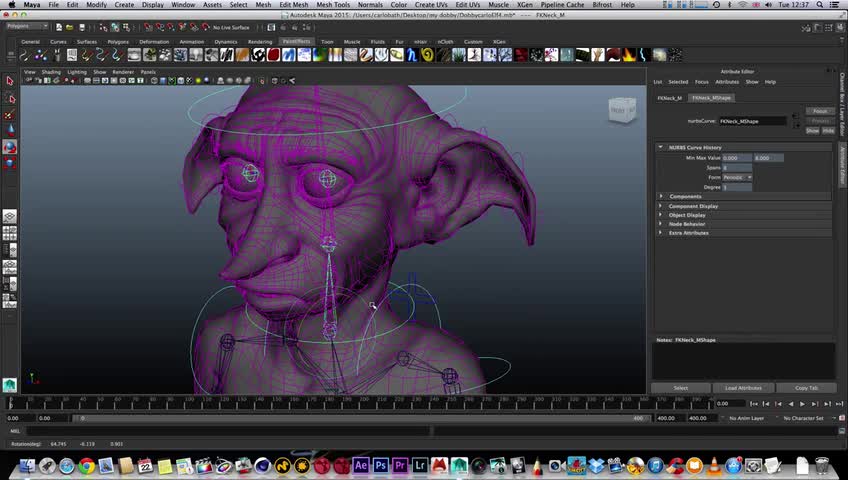
Task: Open Photoshop from the dock
Action: coord(380,465)
